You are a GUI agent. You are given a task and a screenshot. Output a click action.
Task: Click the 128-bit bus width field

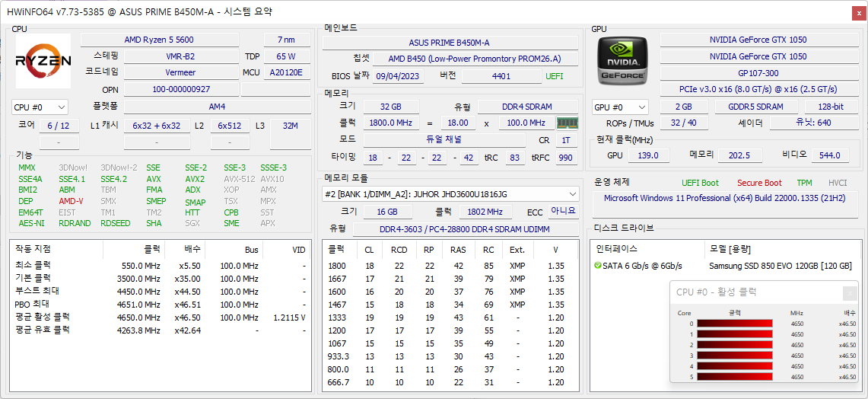pos(831,107)
